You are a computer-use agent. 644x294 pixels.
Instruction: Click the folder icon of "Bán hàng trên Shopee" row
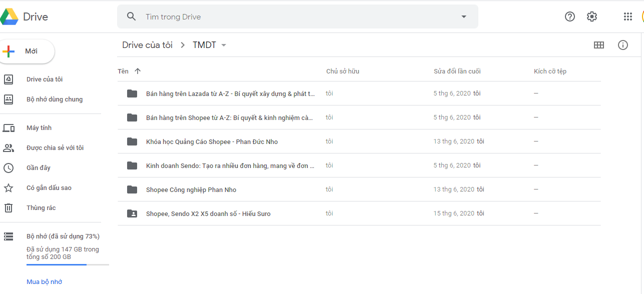pyautogui.click(x=132, y=117)
